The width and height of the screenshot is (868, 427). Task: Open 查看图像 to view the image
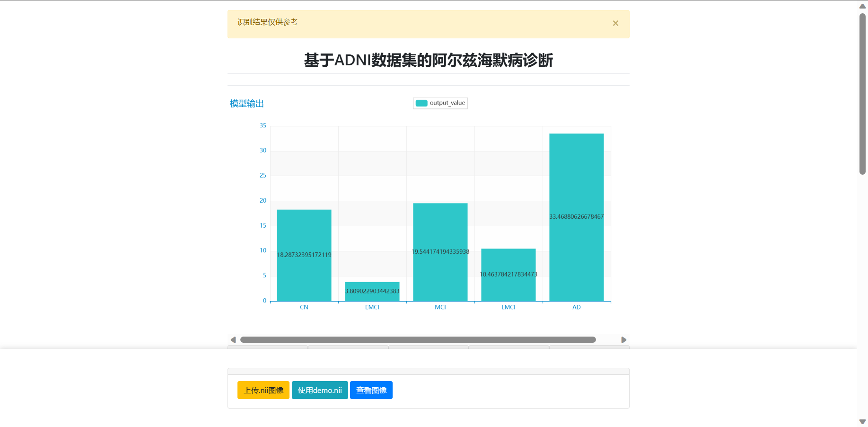(x=371, y=390)
